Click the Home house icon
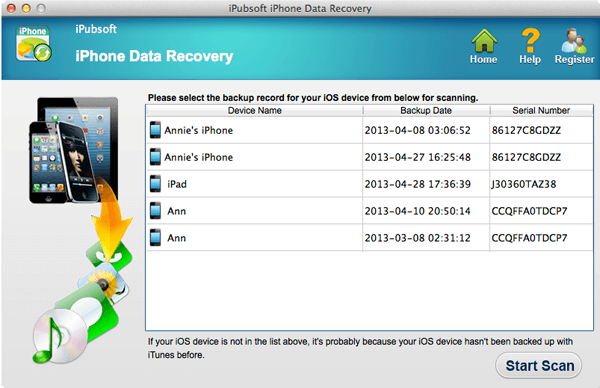 pos(484,41)
